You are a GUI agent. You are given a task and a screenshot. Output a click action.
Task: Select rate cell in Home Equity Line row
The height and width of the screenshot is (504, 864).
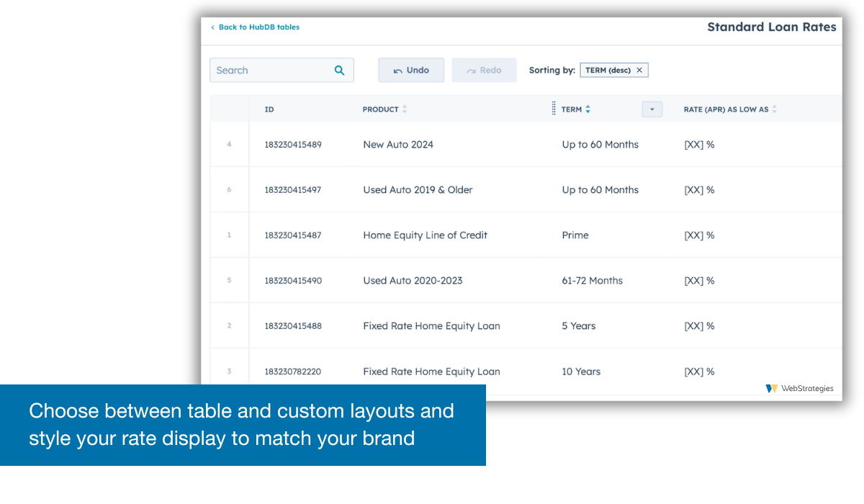pyautogui.click(x=699, y=235)
